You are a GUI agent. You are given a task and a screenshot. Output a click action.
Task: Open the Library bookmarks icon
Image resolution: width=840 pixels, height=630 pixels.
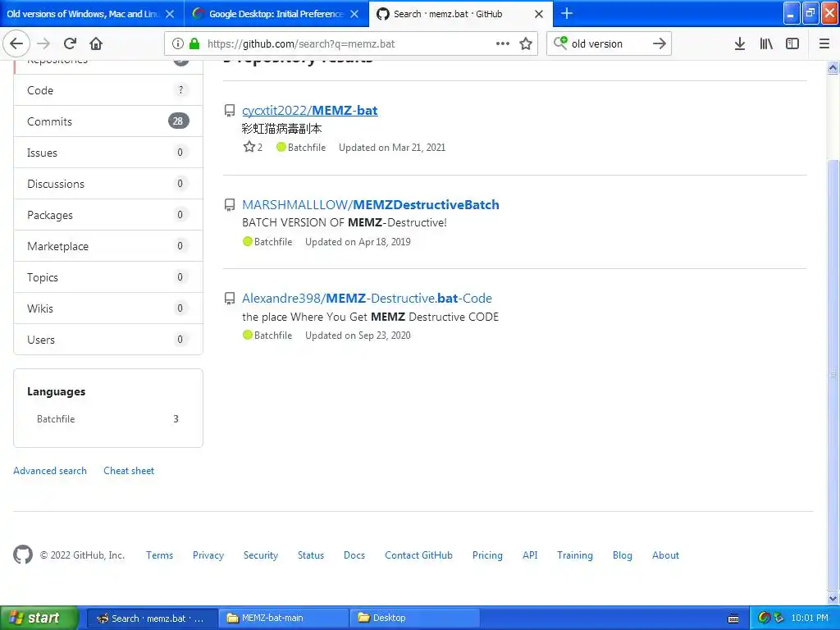[766, 43]
